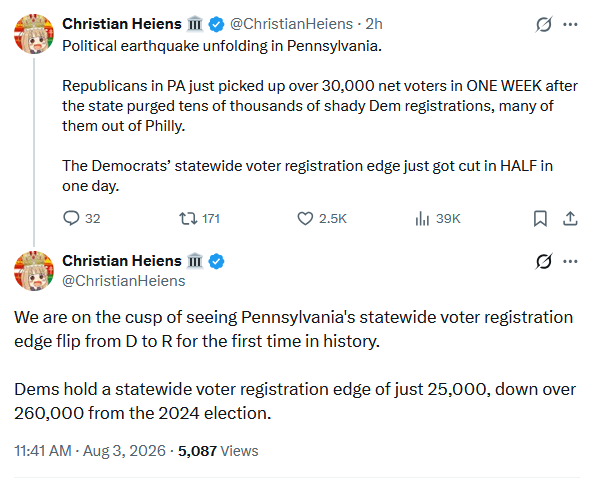591x479 pixels.
Task: Open the more options menu on second tweet
Action: click(x=570, y=261)
